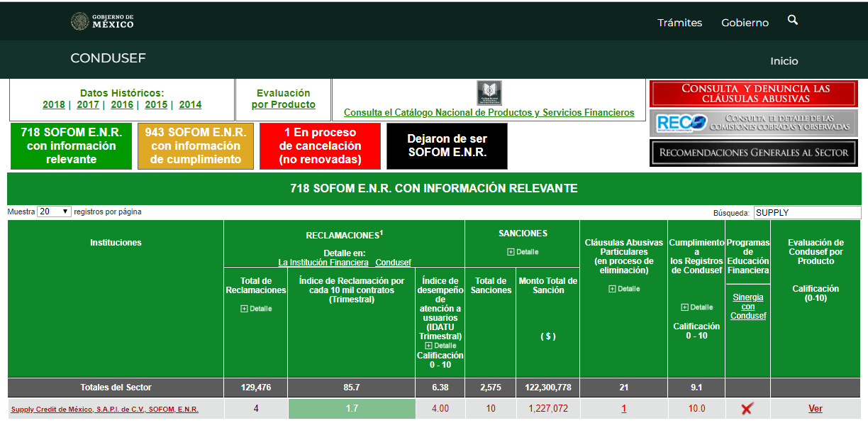
Task: Click the 1,227,072 sanction amount cell
Action: pyautogui.click(x=548, y=409)
